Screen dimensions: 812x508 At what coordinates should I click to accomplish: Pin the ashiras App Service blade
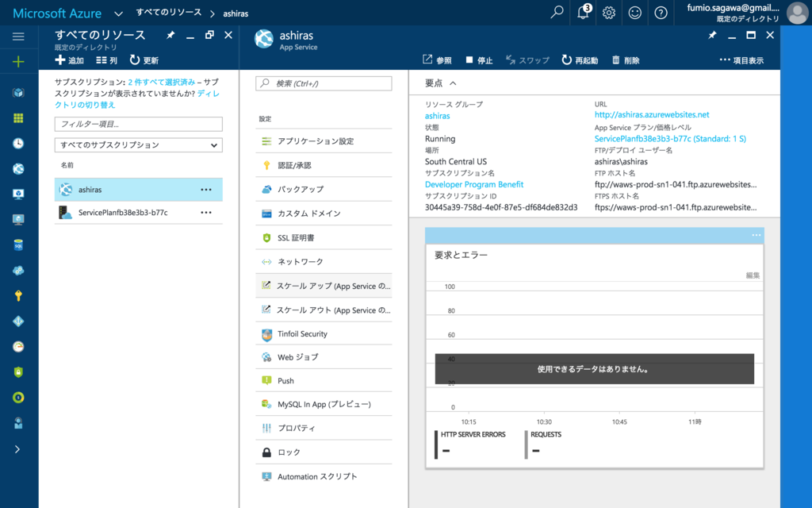(x=713, y=35)
